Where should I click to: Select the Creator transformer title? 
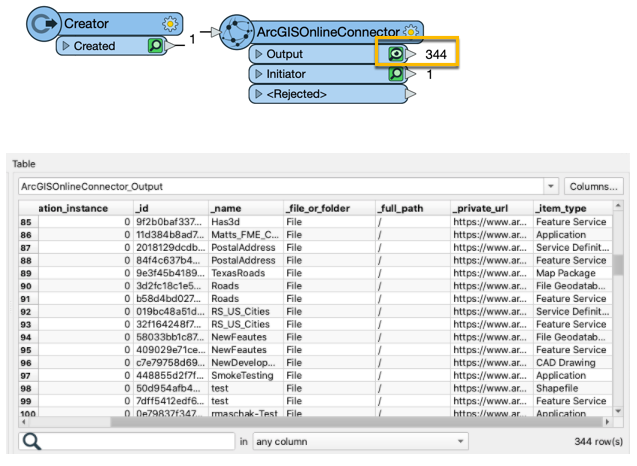pyautogui.click(x=86, y=24)
